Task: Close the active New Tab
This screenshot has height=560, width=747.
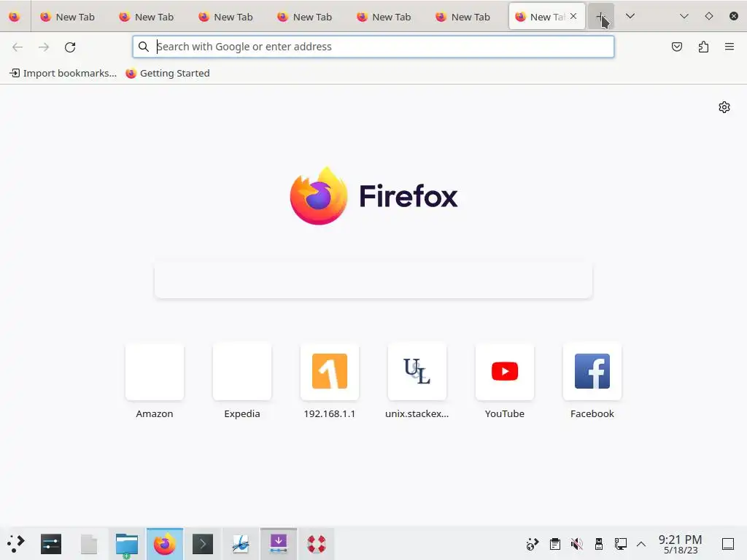Action: (x=573, y=16)
